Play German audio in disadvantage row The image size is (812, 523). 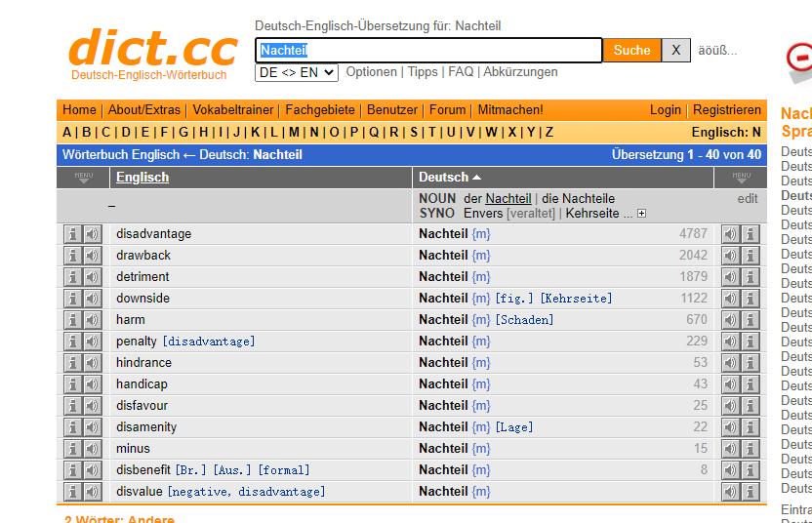click(731, 234)
